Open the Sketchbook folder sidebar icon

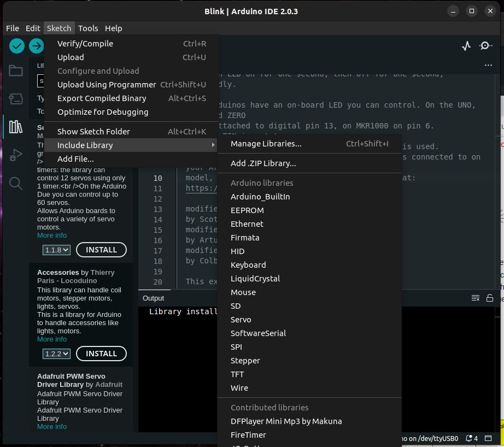tap(15, 70)
